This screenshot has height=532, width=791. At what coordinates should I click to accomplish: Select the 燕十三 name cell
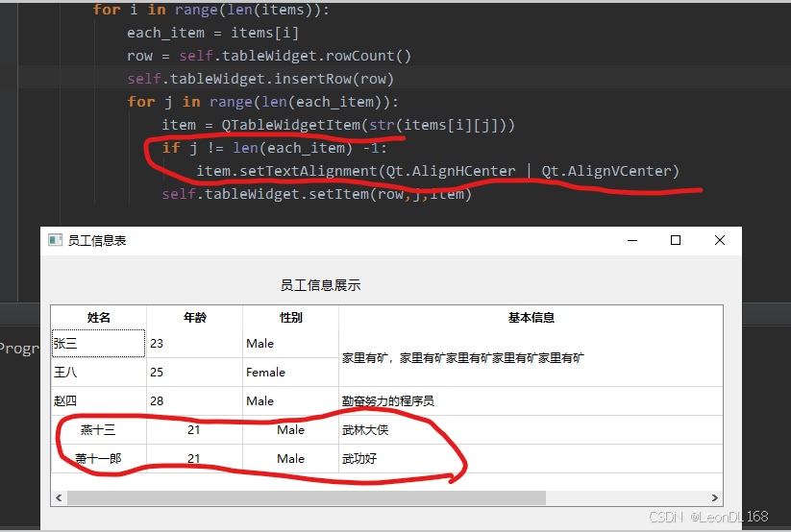(x=99, y=429)
